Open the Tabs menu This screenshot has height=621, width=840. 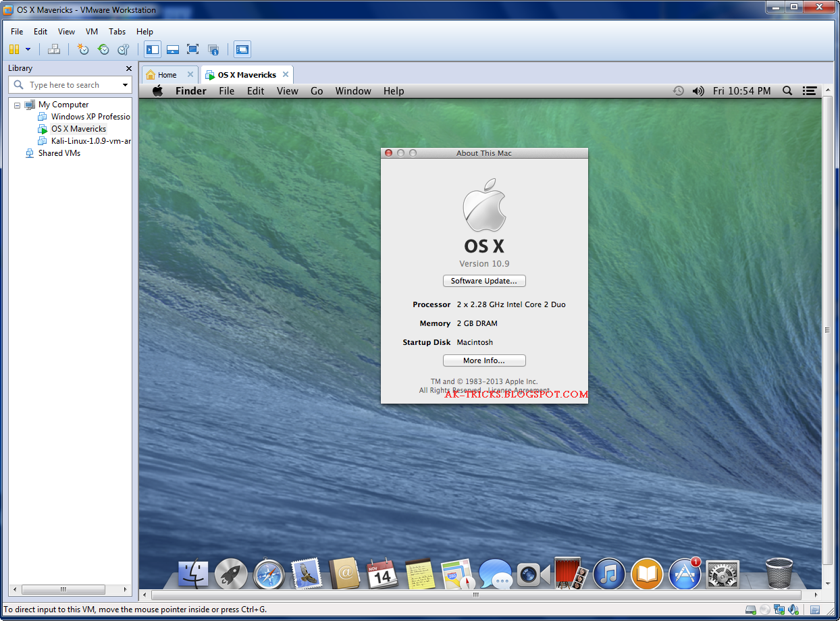[117, 32]
